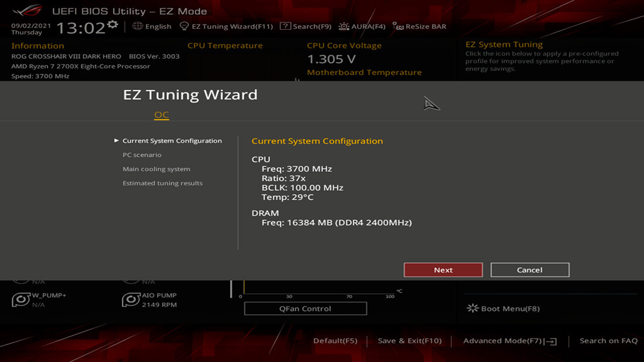Change language from English
Screen dimensions: 644x362
tap(158, 26)
